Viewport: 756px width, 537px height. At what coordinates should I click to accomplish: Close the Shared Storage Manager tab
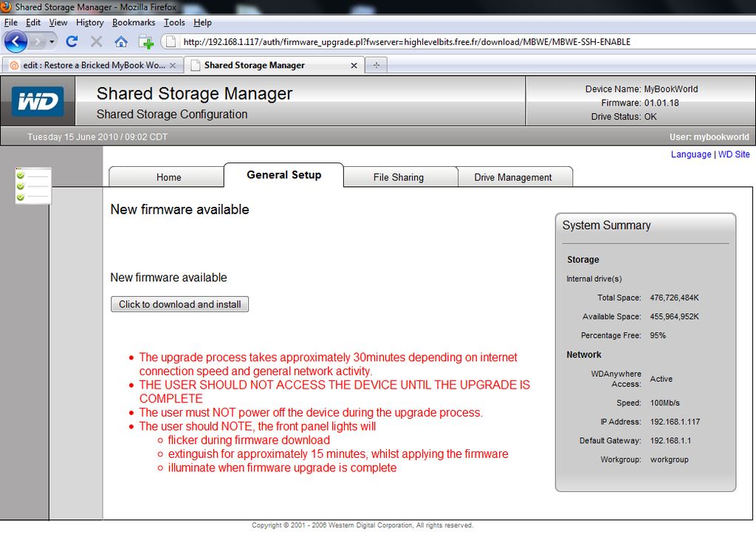[354, 66]
